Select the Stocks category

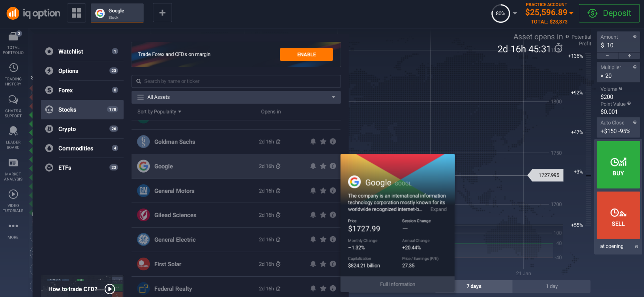coord(82,109)
